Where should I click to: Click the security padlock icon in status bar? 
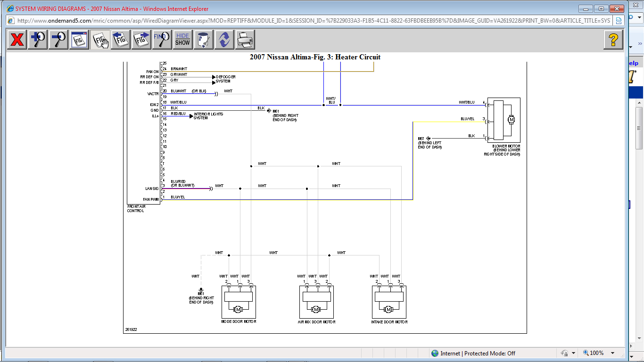coord(564,353)
